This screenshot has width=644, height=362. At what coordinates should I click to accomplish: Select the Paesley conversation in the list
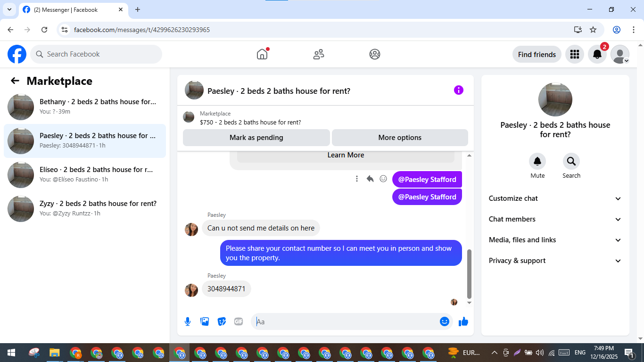click(85, 141)
